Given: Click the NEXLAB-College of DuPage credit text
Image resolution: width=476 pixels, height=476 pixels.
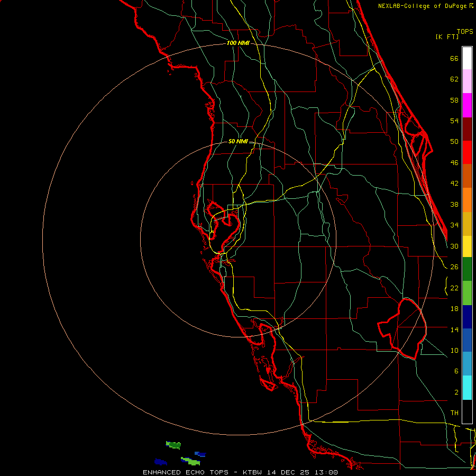Looking at the screenshot, I should click(424, 6).
